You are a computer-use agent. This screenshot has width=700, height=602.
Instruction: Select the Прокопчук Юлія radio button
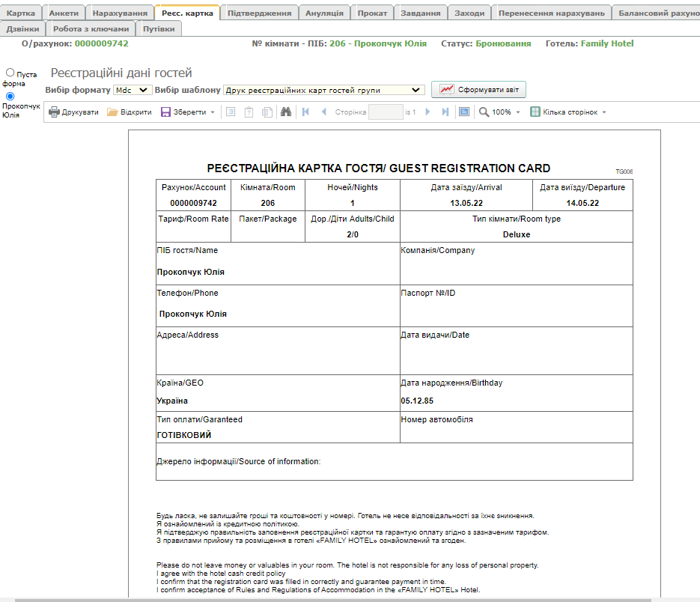pyautogui.click(x=10, y=97)
